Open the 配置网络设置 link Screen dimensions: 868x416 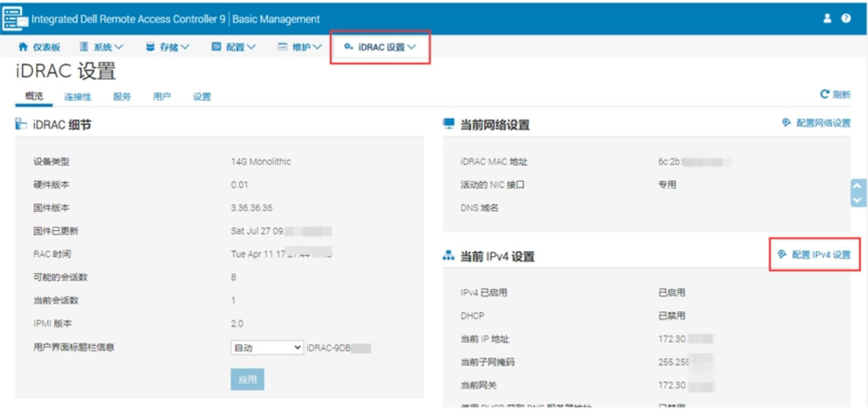click(x=823, y=123)
